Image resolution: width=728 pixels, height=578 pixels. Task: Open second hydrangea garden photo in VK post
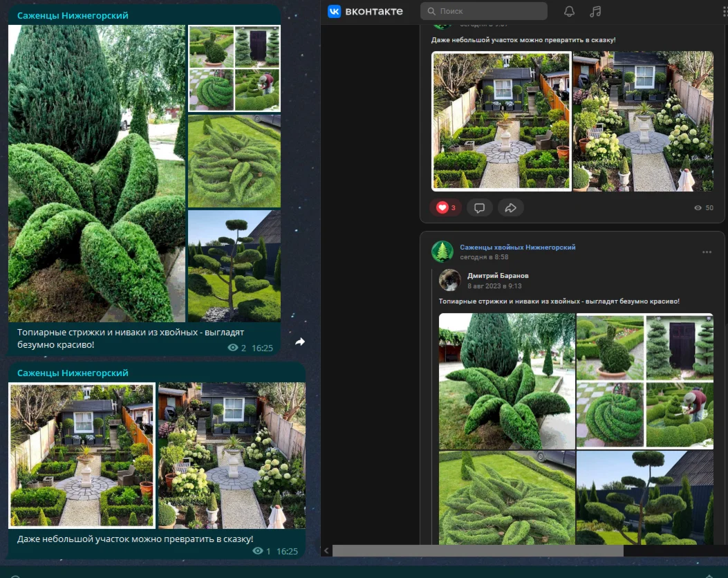click(x=643, y=121)
